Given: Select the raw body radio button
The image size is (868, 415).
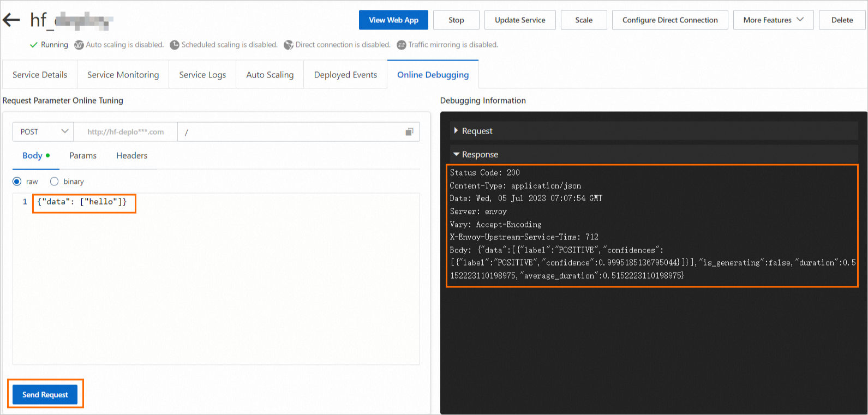Looking at the screenshot, I should click(x=17, y=182).
